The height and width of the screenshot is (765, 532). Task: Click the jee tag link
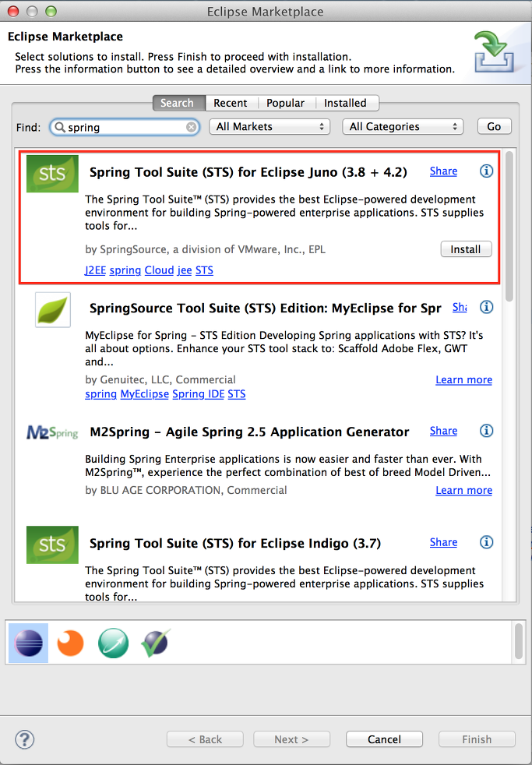(185, 270)
